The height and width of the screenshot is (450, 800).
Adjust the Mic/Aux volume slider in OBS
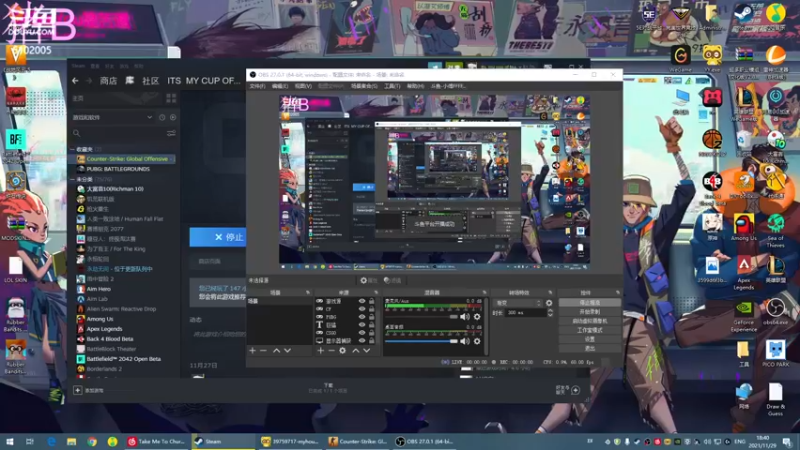[421, 317]
